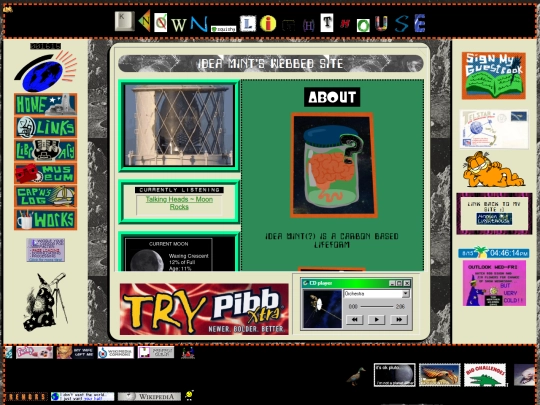Click the Telstar postcard image
This screenshot has width=540, height=405.
coord(494,129)
